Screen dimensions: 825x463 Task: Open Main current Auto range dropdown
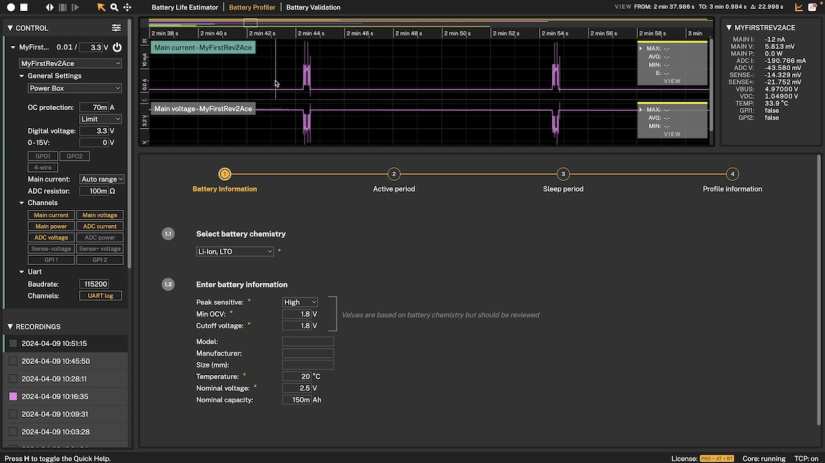(102, 179)
